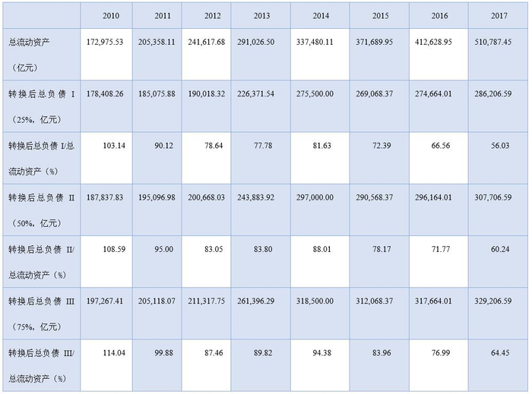Viewport: 532px width, 394px height.
Task: Select the cell with value 56.03
Action: click(499, 143)
